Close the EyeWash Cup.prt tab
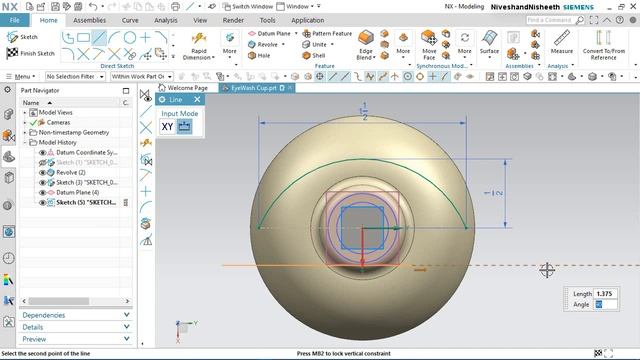The image size is (640, 360). coord(290,88)
